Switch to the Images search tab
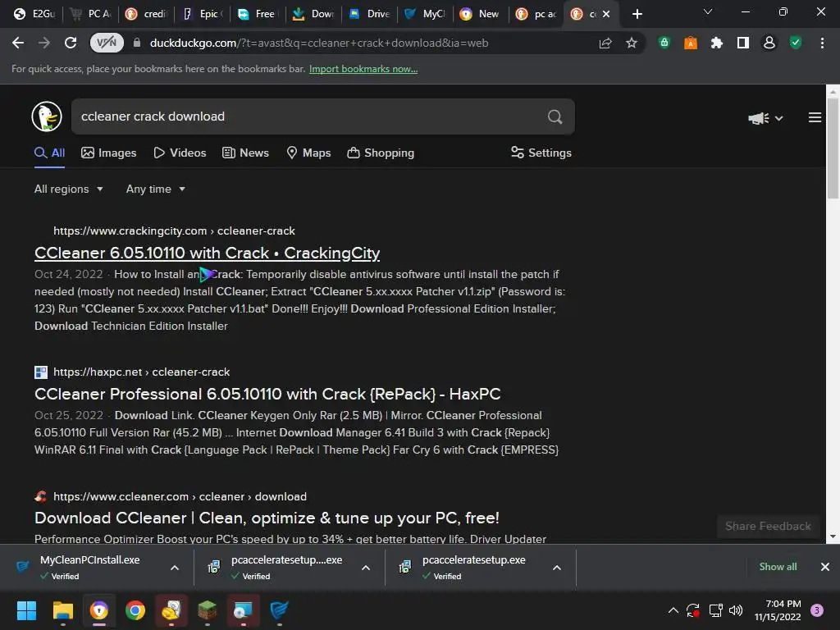Viewport: 840px width, 630px height. coord(109,153)
